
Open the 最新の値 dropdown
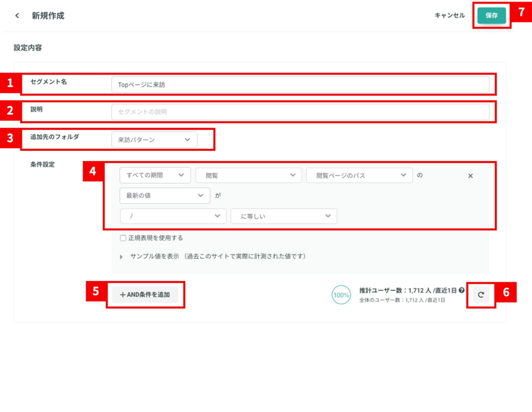(165, 195)
